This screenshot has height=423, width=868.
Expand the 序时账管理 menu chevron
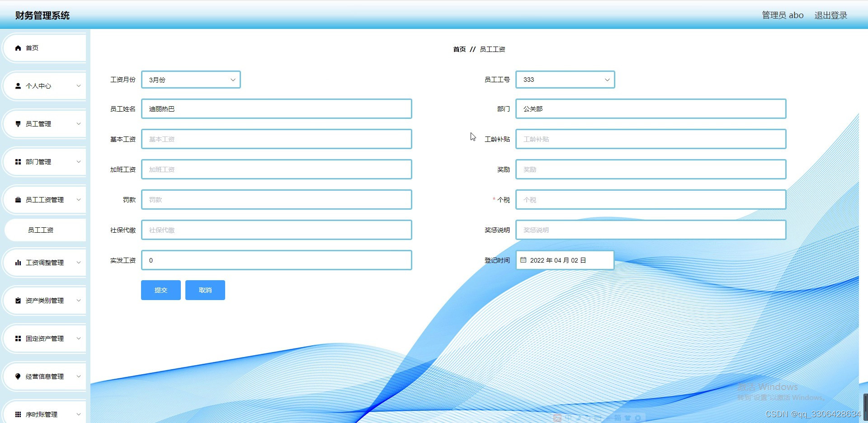pos(79,414)
